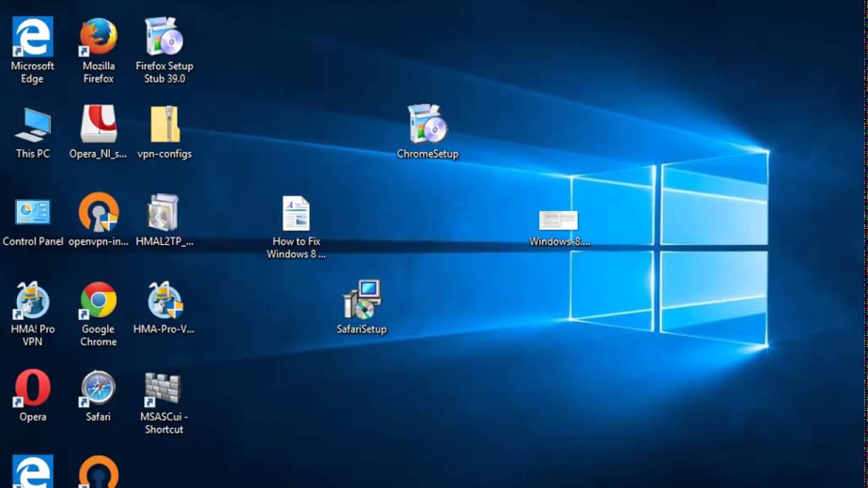Select the unlabeled OpenVPN icon below Safari
868x488 pixels.
click(x=98, y=472)
